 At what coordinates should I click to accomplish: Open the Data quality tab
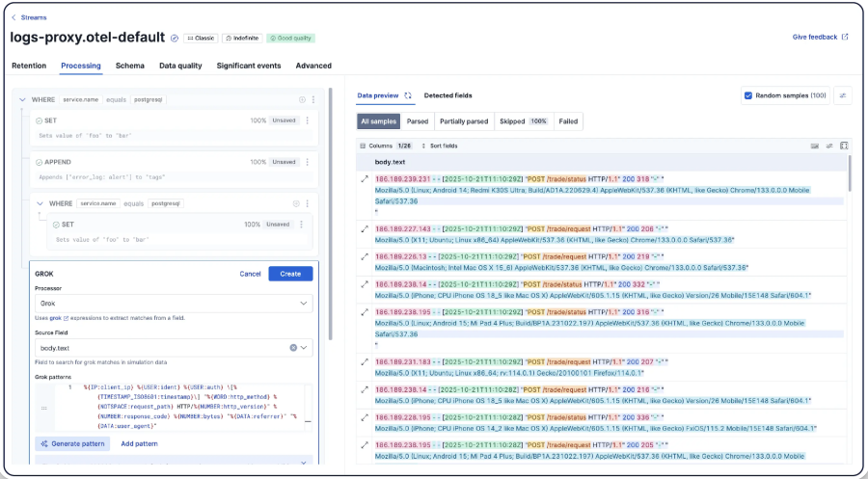point(180,66)
